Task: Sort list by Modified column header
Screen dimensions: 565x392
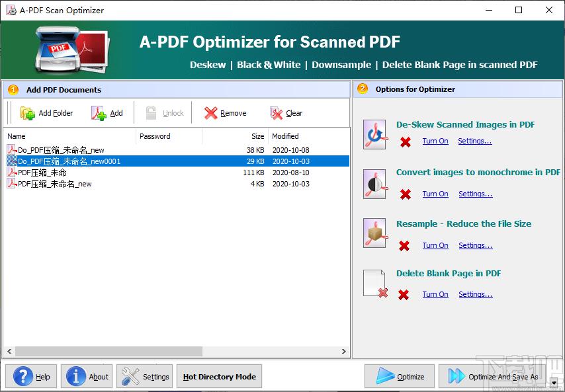Action: [x=309, y=136]
